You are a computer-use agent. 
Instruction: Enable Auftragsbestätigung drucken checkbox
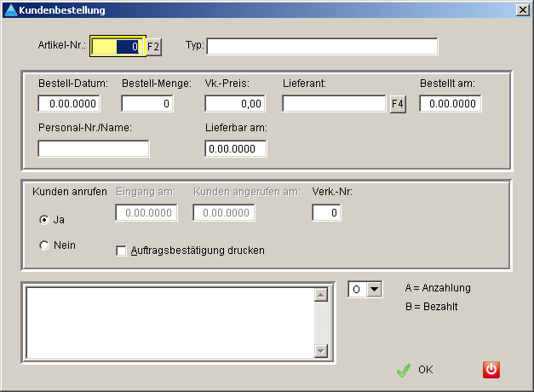click(121, 251)
